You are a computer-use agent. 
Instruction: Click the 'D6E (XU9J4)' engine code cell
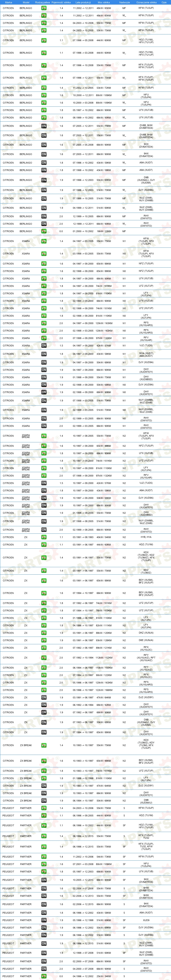click(x=146, y=640)
